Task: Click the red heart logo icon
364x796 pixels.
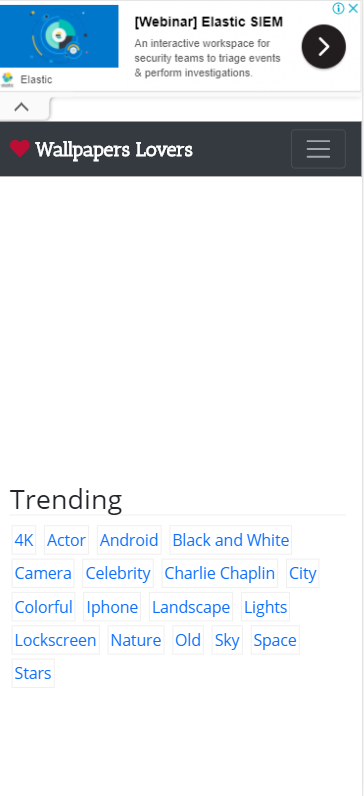Action: [x=20, y=149]
